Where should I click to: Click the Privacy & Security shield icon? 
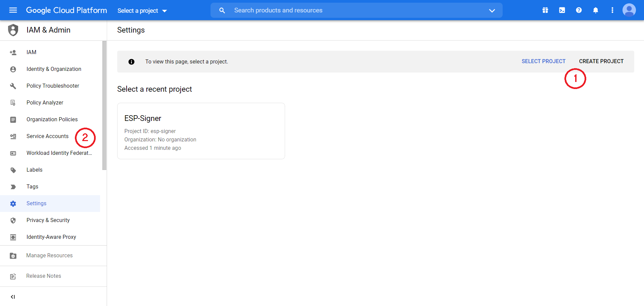click(x=13, y=220)
